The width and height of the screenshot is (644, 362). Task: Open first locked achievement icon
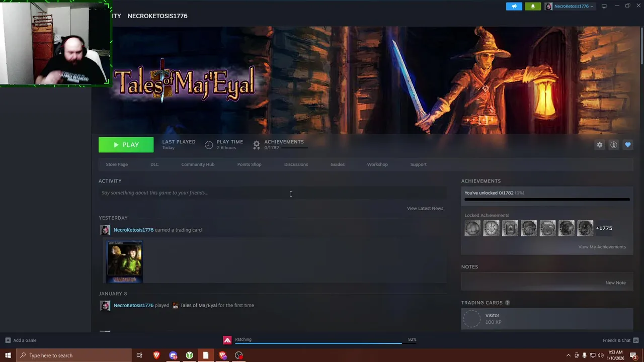click(x=472, y=228)
